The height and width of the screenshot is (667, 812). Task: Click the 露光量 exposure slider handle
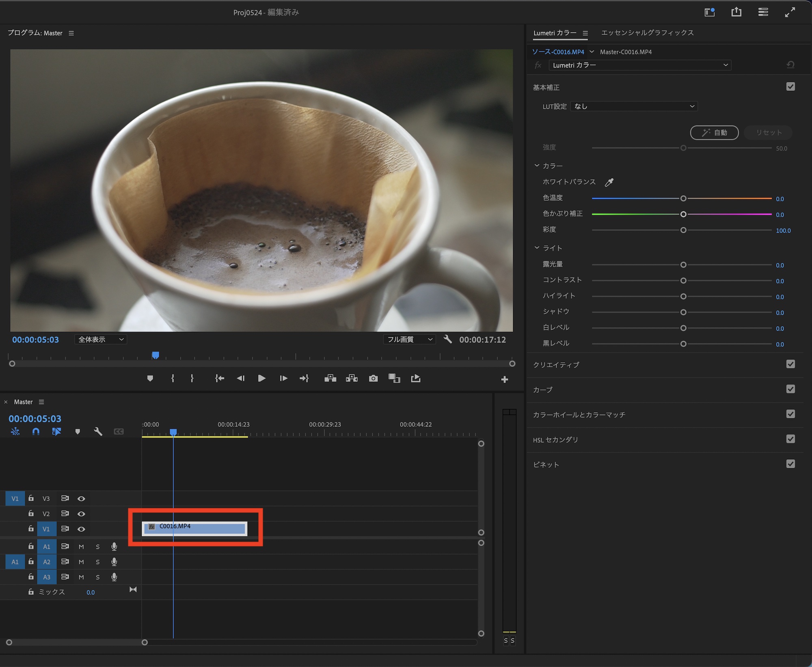tap(683, 265)
